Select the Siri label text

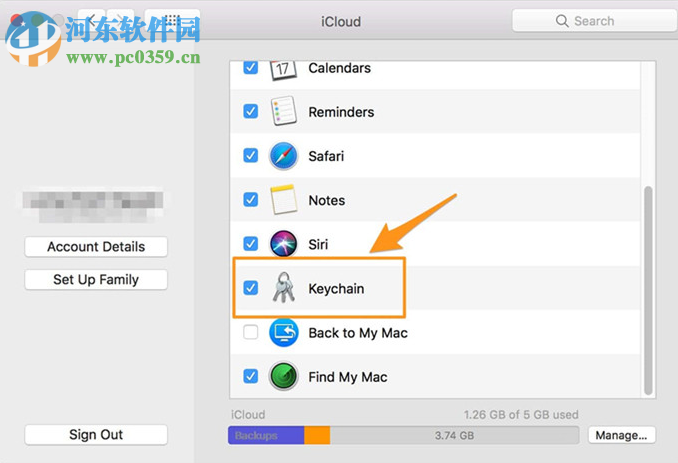[318, 245]
